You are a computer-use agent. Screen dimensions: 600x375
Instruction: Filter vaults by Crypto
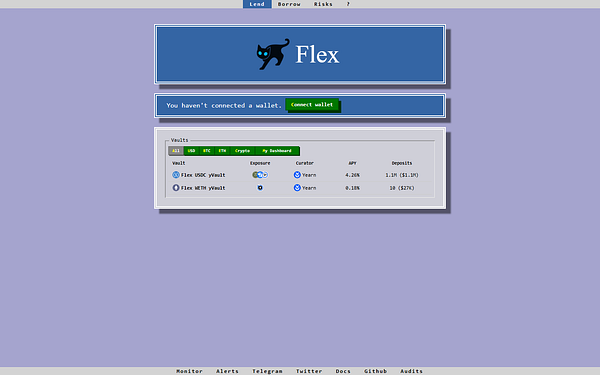(242, 151)
